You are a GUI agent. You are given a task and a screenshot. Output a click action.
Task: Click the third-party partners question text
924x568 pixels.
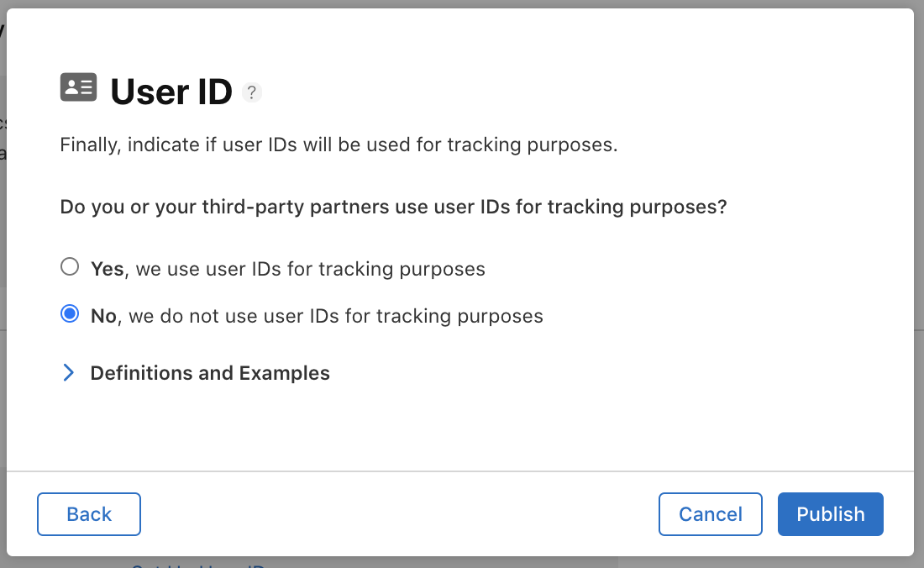click(x=394, y=207)
